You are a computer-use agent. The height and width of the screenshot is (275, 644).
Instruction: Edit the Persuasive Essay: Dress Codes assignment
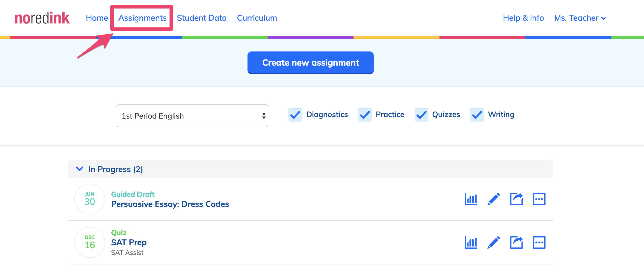coord(493,199)
